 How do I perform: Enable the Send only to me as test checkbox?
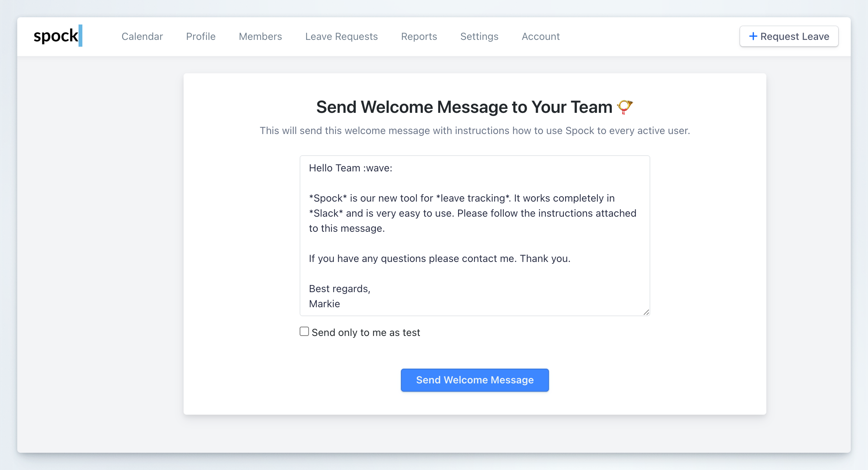tap(304, 331)
